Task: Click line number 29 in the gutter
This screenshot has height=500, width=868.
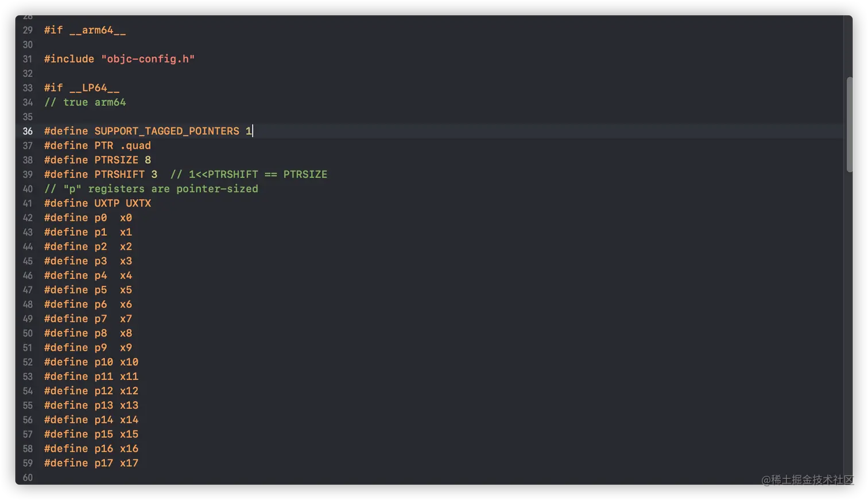Action: click(x=28, y=30)
